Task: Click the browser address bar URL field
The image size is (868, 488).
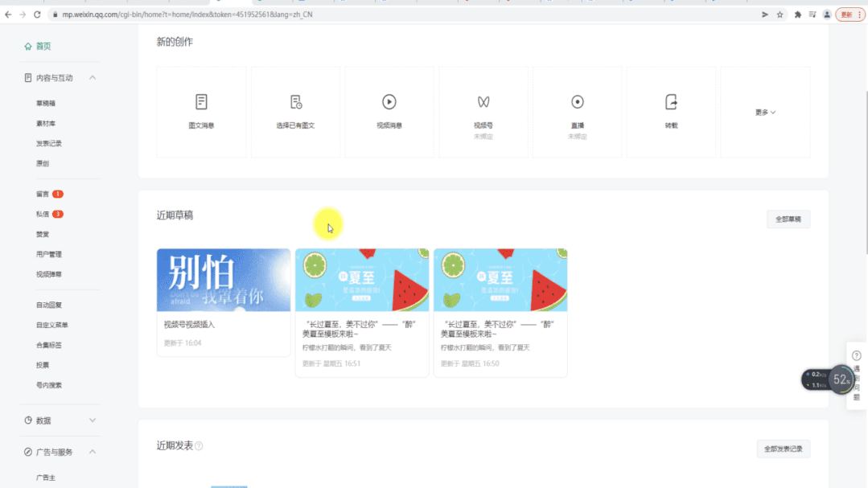Action: point(404,14)
